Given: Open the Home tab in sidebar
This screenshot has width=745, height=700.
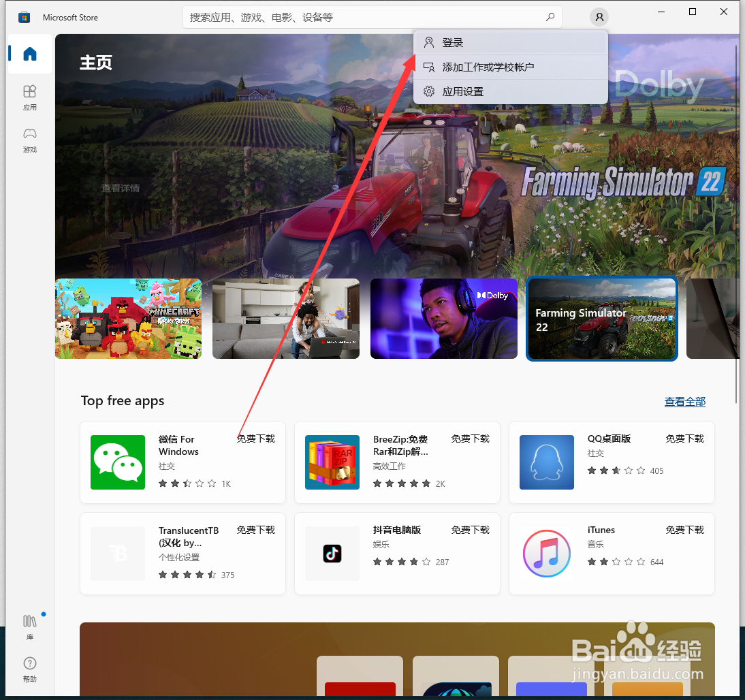Looking at the screenshot, I should [x=30, y=54].
